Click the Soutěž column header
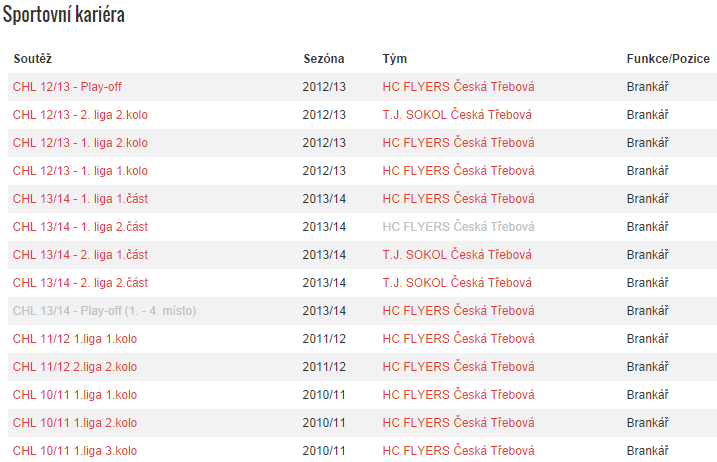Screen dimensions: 717x462 click(x=32, y=59)
